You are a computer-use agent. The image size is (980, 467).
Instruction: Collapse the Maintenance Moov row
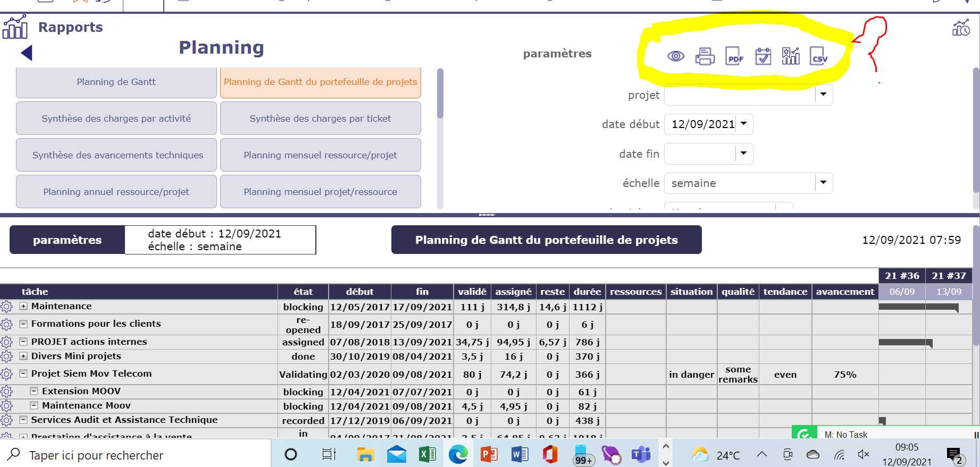point(34,405)
